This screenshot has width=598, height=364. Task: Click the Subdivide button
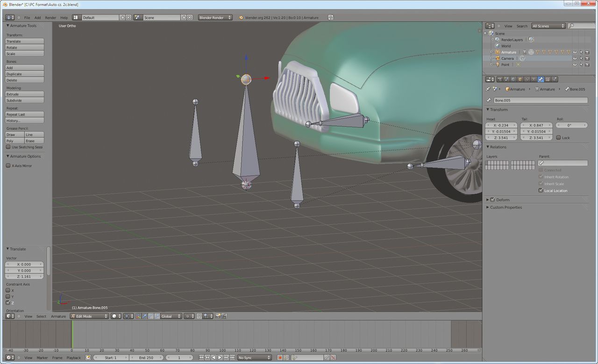click(24, 100)
